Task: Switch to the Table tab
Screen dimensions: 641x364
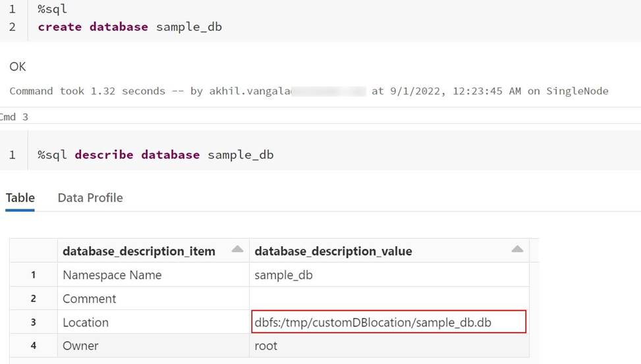Action: point(20,197)
